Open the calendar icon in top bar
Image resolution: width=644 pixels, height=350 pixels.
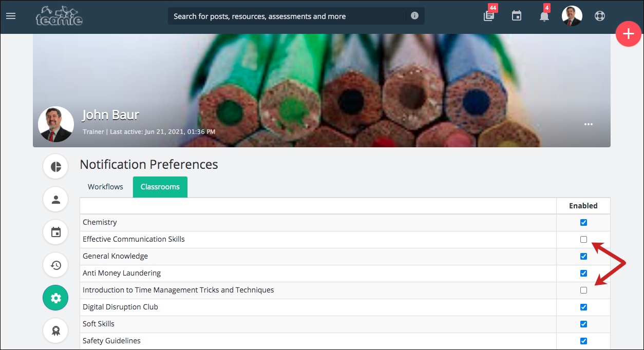pyautogui.click(x=517, y=16)
